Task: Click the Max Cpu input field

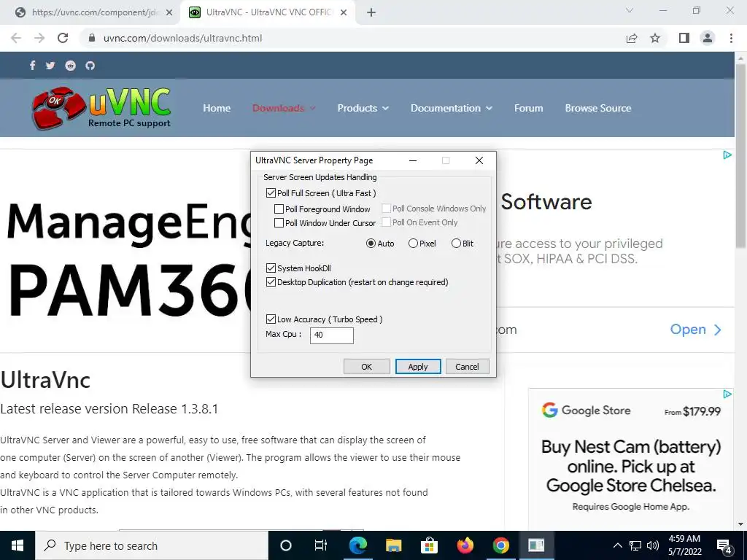Action: tap(332, 335)
